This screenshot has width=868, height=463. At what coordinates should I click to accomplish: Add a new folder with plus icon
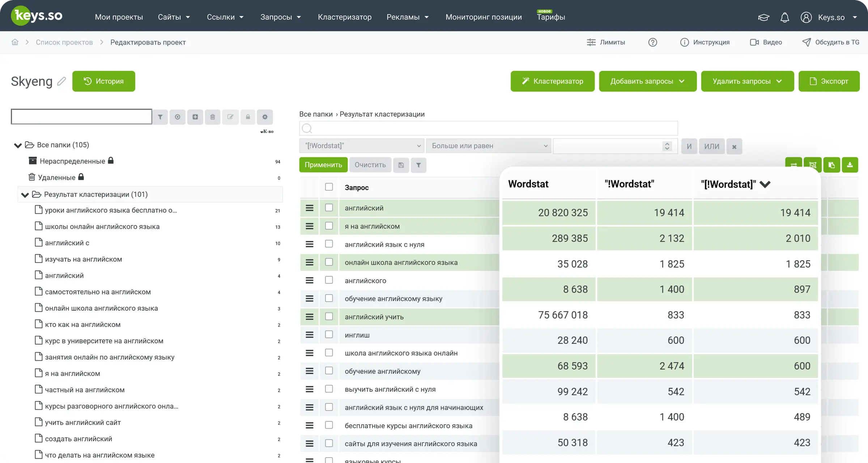point(195,117)
